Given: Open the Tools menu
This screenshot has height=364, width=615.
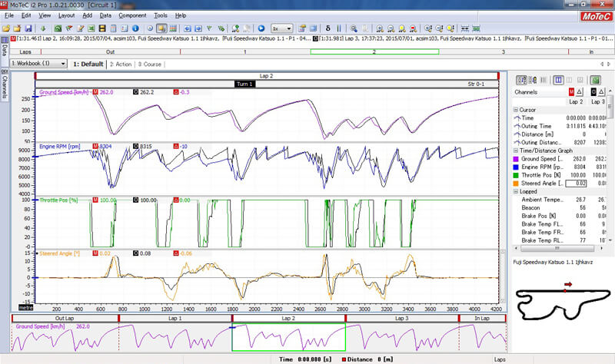Looking at the screenshot, I should tap(161, 15).
